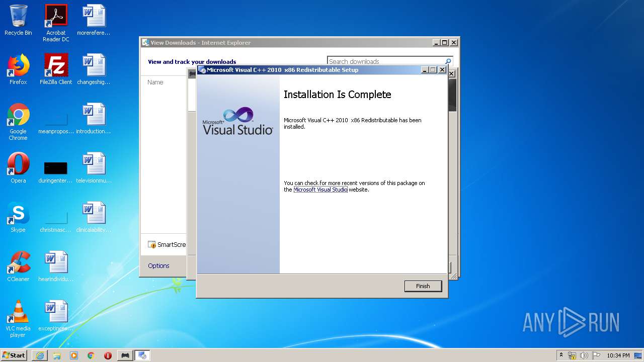Viewport: 644px width, 362px height.
Task: Close the View Downloads window
Action: [x=454, y=43]
